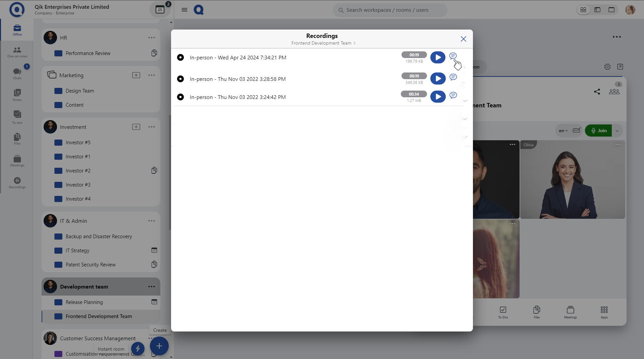Click the share icon above the team name

tap(597, 92)
